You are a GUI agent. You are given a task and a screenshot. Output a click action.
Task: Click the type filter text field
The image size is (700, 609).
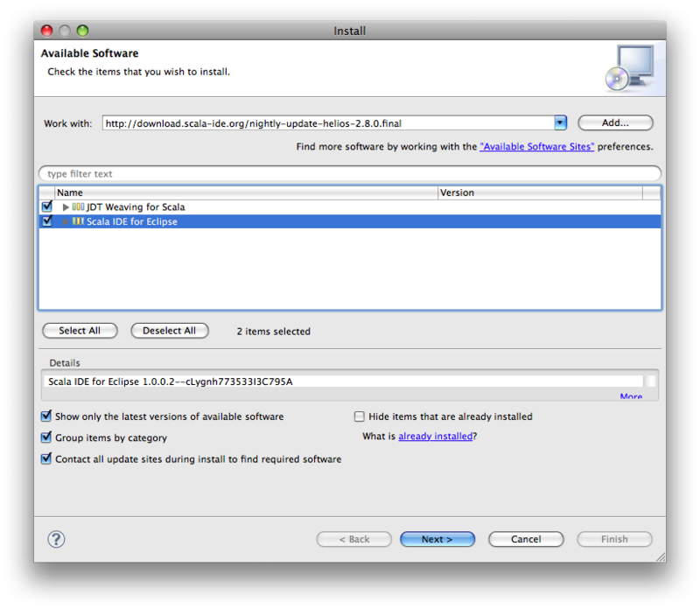pyautogui.click(x=350, y=173)
